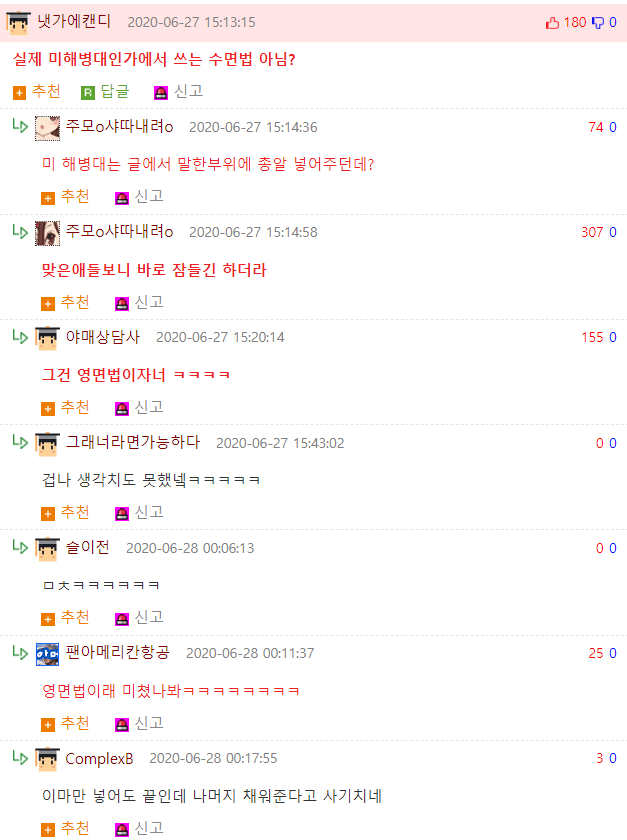Click the 신고 siren icon on the 냇가에캔디 comment
Viewport: 627px width, 840px height.
(161, 93)
